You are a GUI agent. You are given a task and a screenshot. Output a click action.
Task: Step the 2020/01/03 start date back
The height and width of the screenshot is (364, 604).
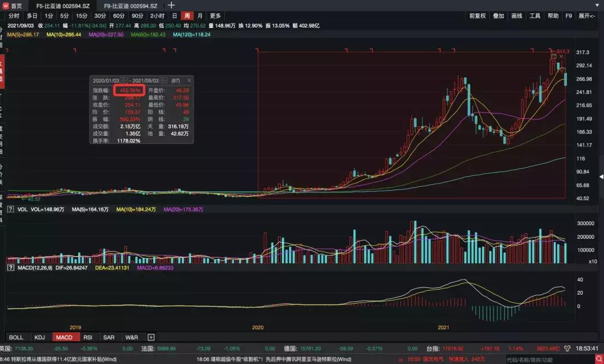click(x=122, y=81)
